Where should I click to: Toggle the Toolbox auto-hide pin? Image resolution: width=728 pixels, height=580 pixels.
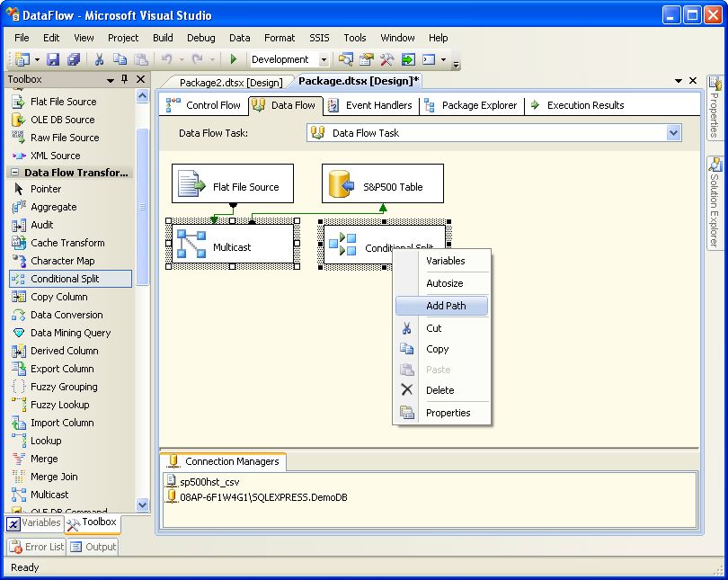(x=125, y=80)
